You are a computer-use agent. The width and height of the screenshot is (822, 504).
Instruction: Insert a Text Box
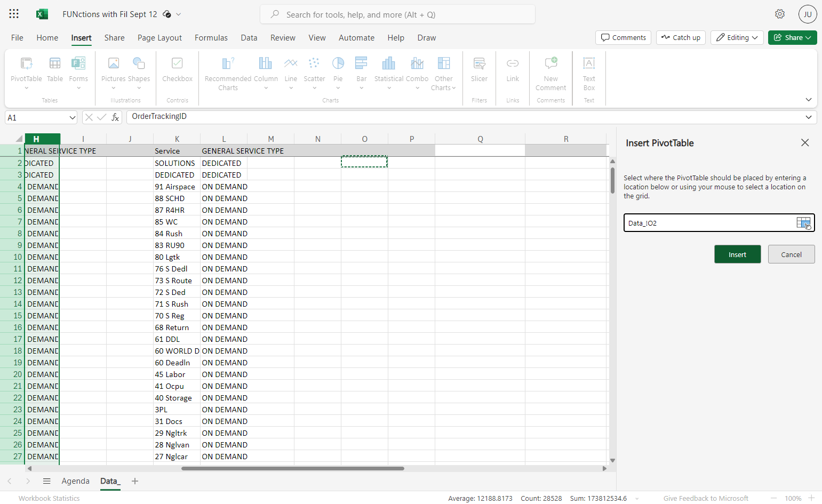tap(589, 74)
